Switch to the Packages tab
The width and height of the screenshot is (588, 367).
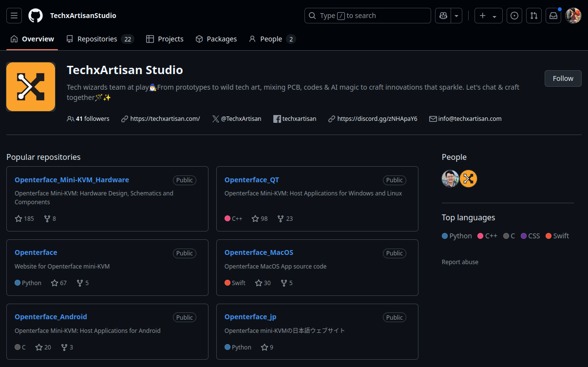pos(216,39)
